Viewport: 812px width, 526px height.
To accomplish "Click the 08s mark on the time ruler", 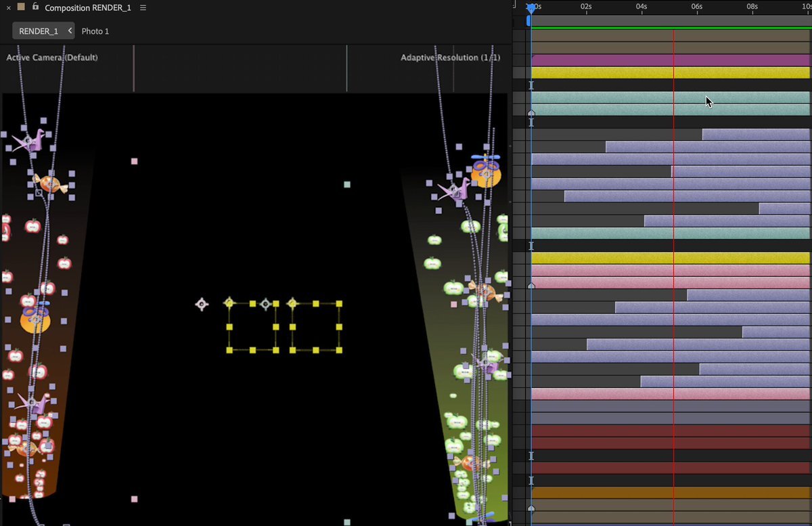I will 752,6.
